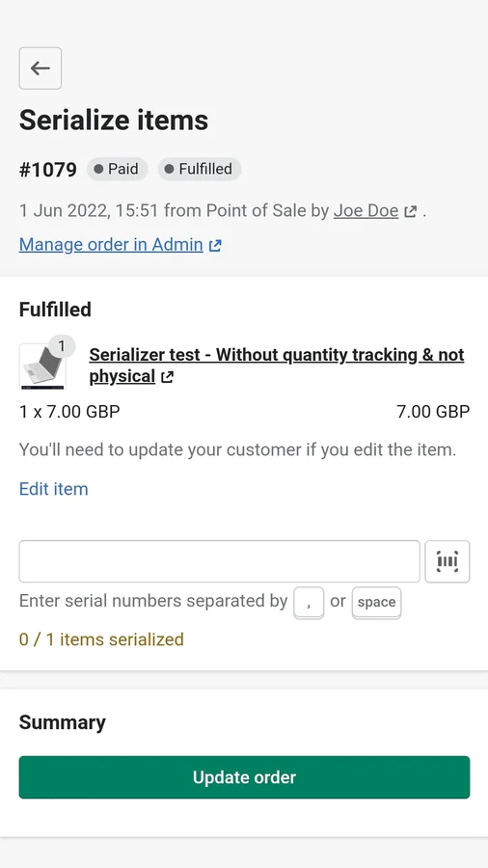Click the Summary section heading
The height and width of the screenshot is (868, 488).
(x=63, y=722)
